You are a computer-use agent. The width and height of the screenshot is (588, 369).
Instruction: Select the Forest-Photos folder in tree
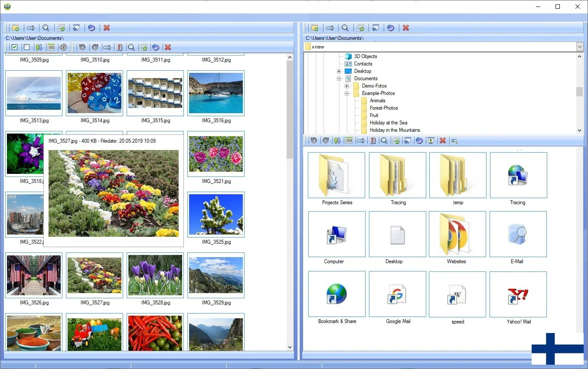(x=383, y=108)
